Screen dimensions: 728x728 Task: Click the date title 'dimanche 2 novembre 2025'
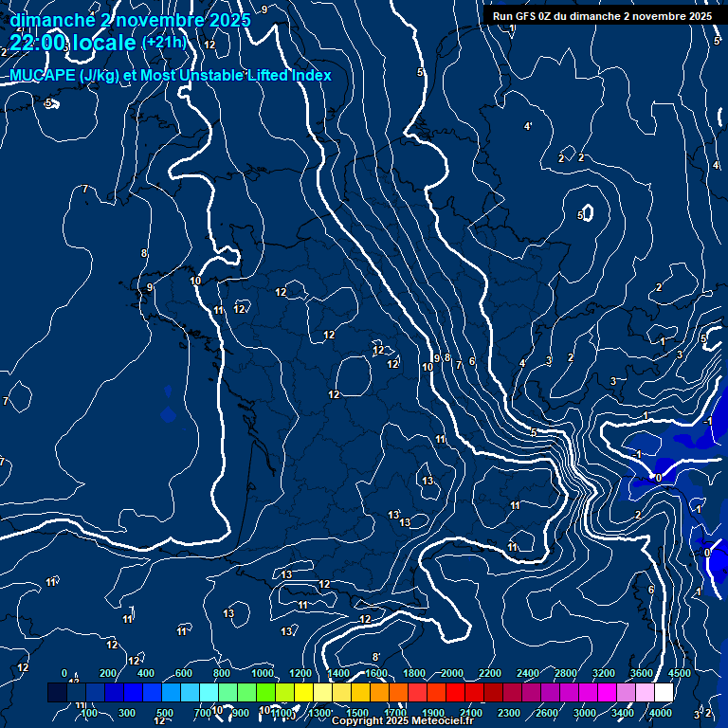[131, 20]
